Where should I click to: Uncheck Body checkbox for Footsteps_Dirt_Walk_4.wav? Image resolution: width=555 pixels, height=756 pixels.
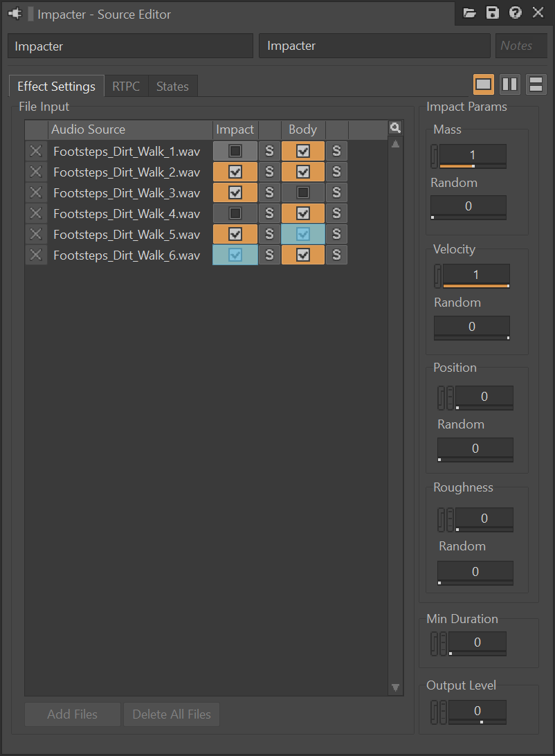[303, 213]
